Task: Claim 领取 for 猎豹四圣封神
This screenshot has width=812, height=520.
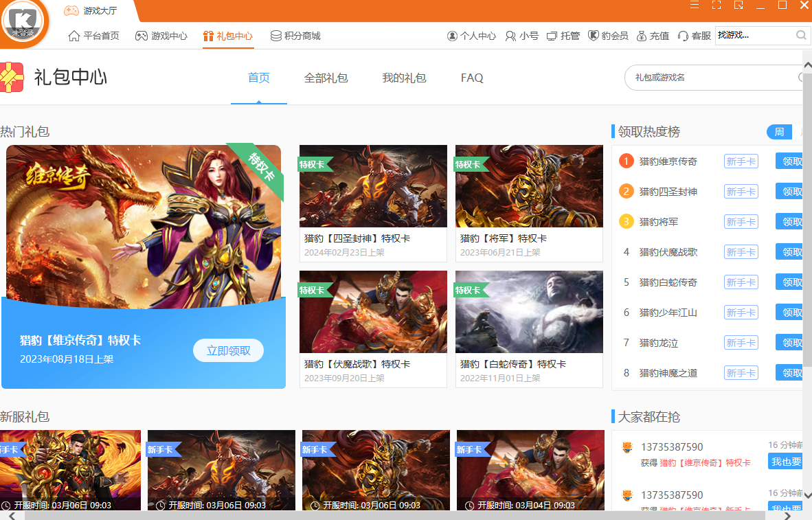Action: click(790, 192)
